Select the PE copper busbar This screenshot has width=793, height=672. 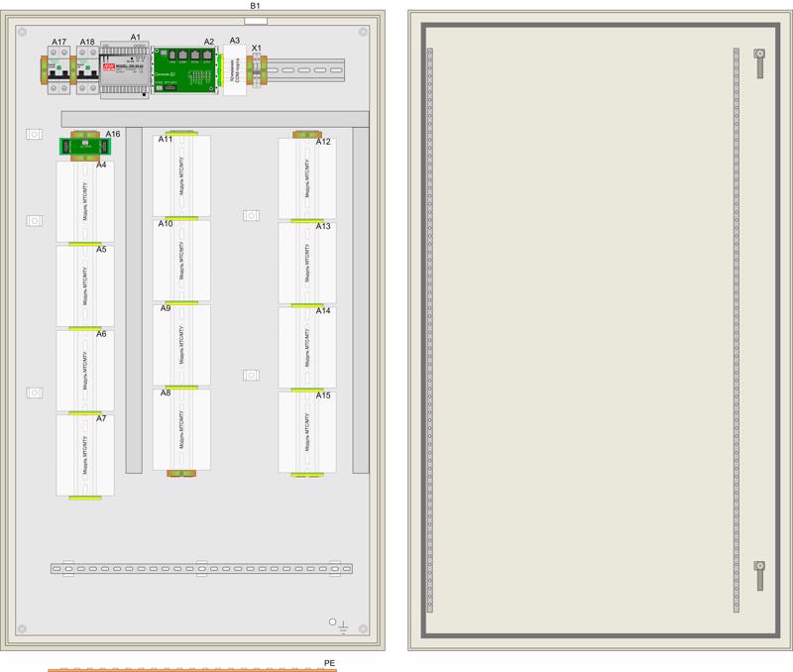193,669
